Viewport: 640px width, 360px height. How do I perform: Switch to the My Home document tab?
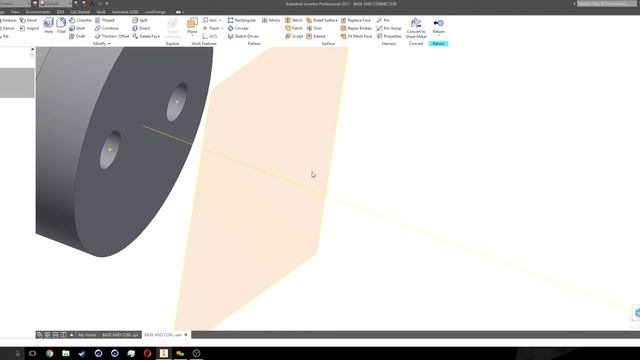[x=87, y=335]
